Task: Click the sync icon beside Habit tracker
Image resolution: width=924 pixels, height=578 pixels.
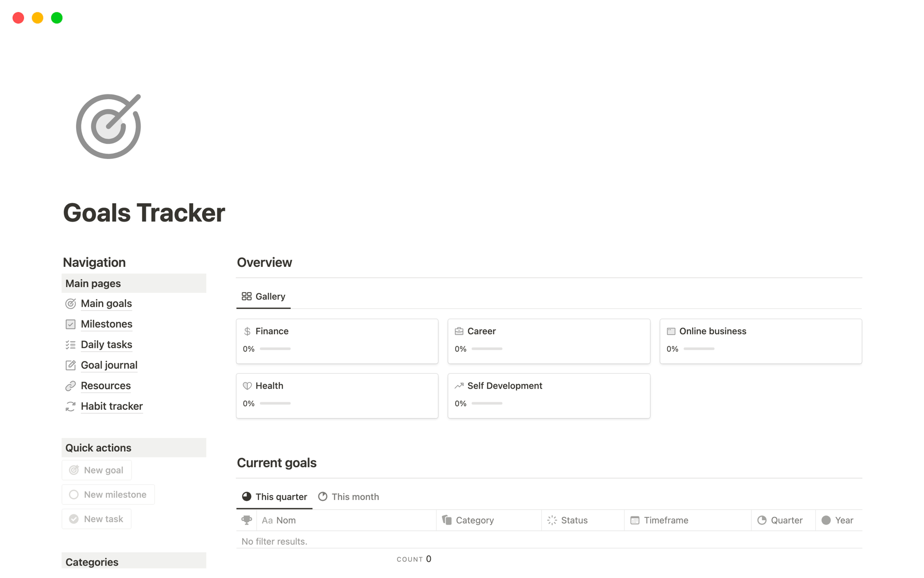Action: [71, 407]
